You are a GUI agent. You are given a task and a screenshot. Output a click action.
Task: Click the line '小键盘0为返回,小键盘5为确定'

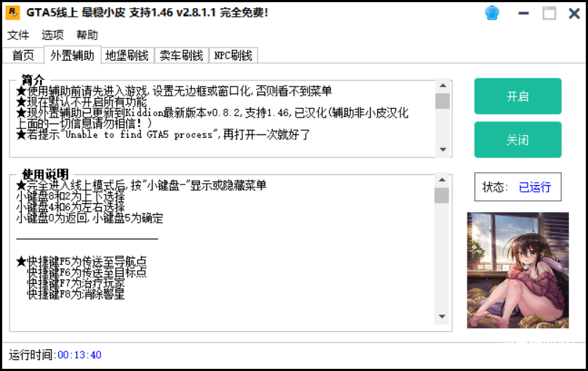[90, 218]
